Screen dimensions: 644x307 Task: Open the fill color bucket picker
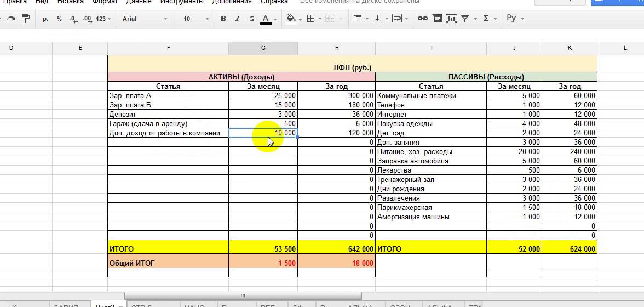click(x=294, y=19)
